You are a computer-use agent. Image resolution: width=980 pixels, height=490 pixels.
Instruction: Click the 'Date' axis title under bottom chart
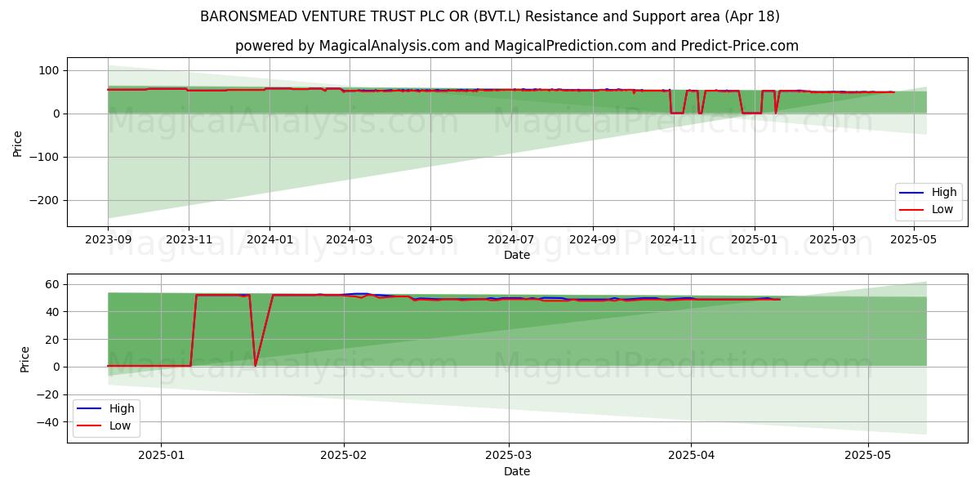pos(517,472)
